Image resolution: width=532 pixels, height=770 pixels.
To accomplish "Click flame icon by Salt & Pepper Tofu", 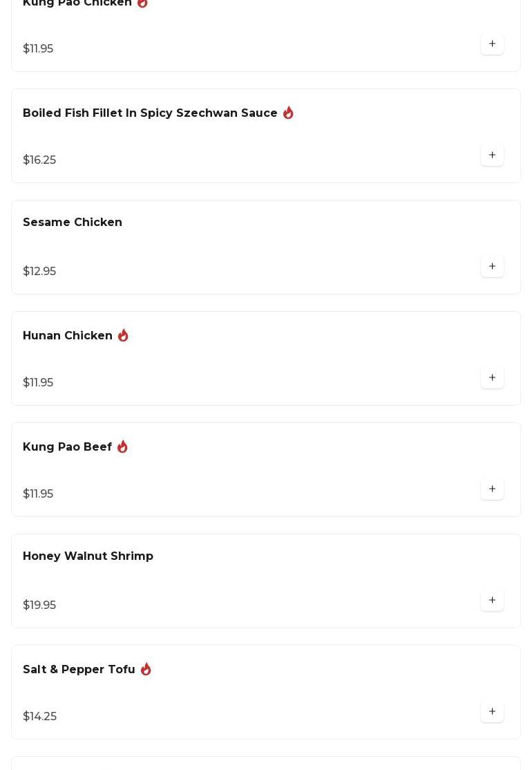I will [146, 669].
